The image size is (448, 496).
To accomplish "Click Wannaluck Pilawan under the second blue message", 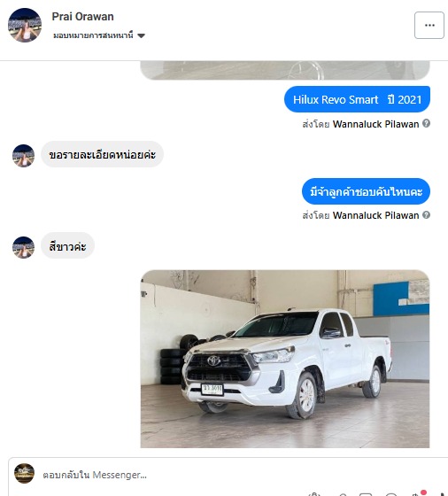I will (x=375, y=215).
